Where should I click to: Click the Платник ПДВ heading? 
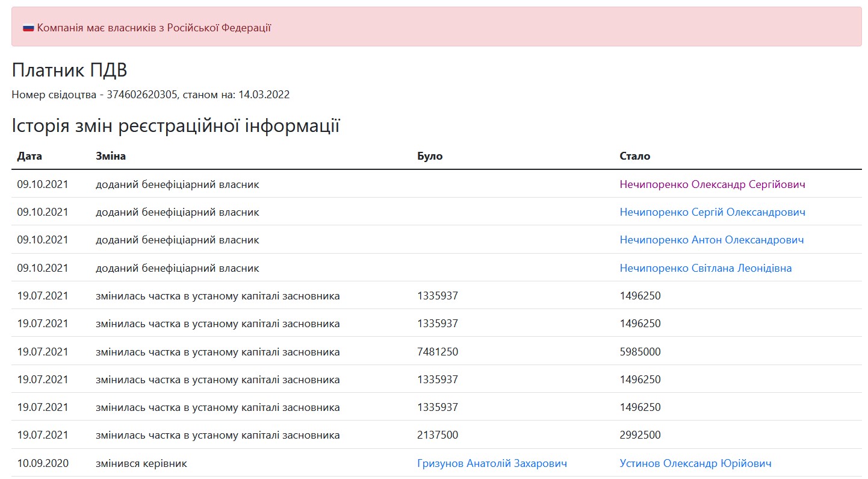point(70,70)
